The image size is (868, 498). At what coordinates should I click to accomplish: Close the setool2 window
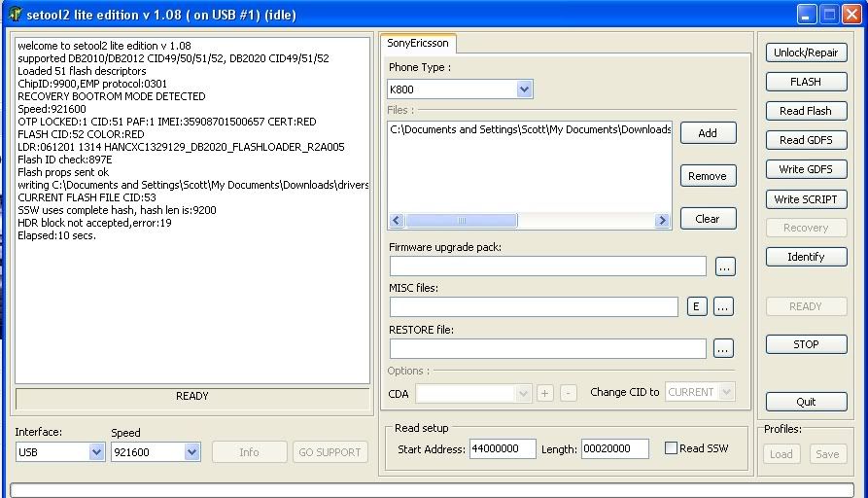click(851, 15)
